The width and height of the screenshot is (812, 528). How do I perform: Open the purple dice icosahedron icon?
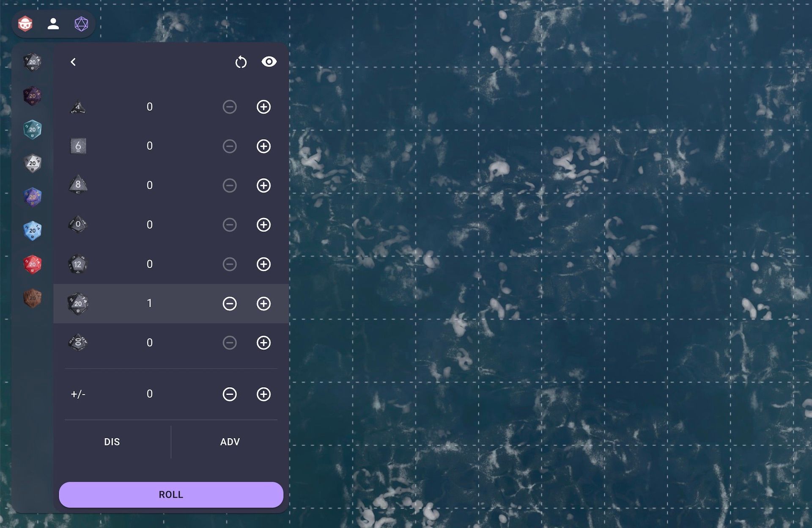coord(81,24)
